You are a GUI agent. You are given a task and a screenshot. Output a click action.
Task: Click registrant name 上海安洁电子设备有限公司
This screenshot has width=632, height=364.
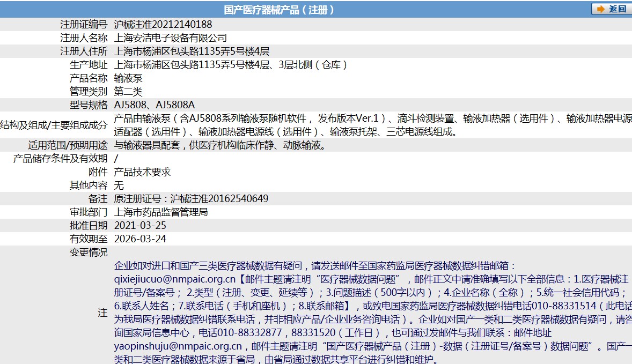pos(171,38)
